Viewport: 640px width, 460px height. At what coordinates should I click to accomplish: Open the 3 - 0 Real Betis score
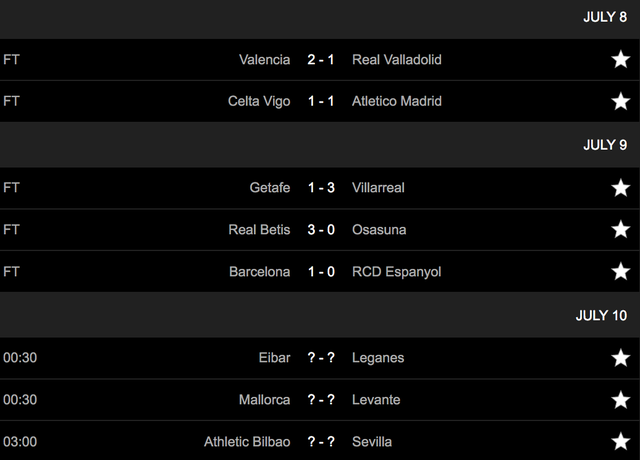click(321, 230)
